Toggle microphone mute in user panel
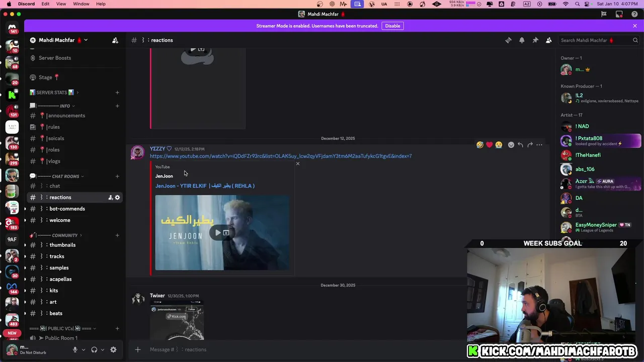The image size is (644, 362). (x=75, y=350)
